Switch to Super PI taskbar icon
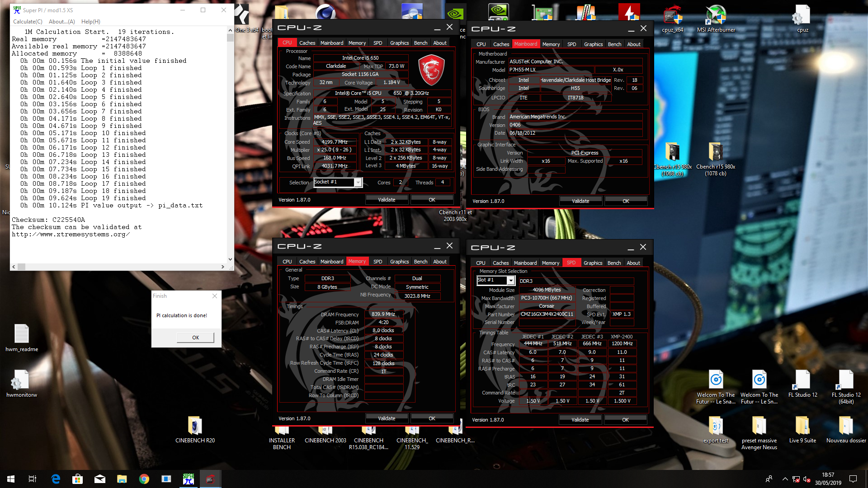 189,479
